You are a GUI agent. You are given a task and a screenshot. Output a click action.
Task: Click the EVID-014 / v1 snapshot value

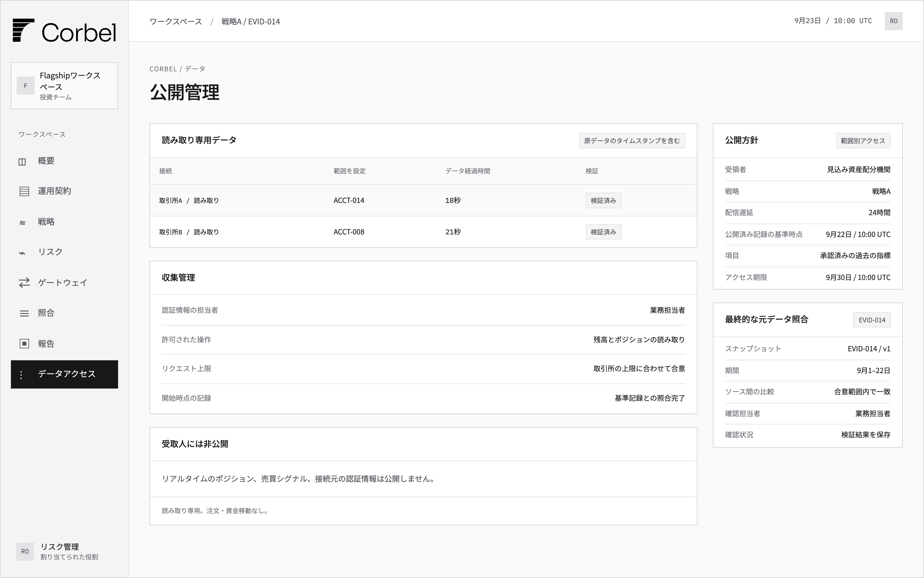869,349
